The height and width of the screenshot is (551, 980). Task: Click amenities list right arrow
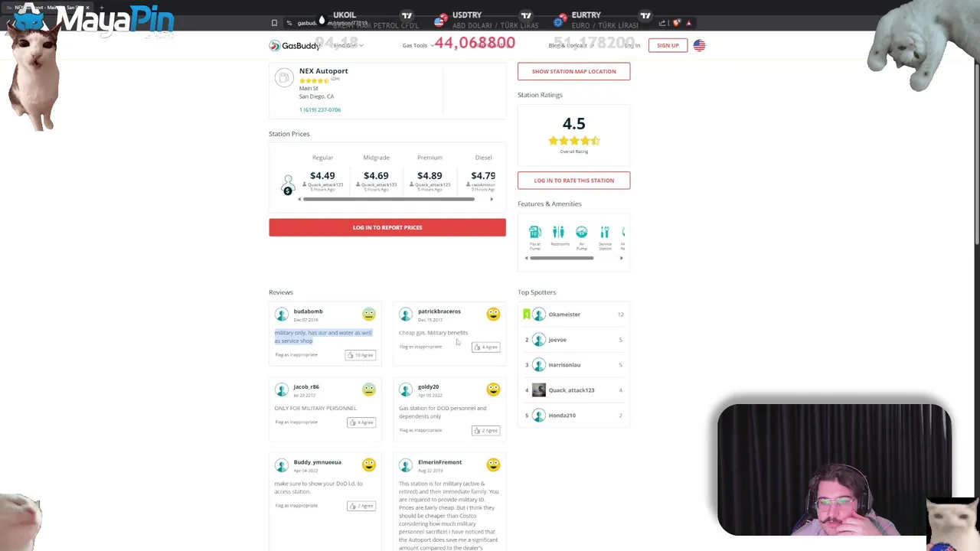[621, 258]
